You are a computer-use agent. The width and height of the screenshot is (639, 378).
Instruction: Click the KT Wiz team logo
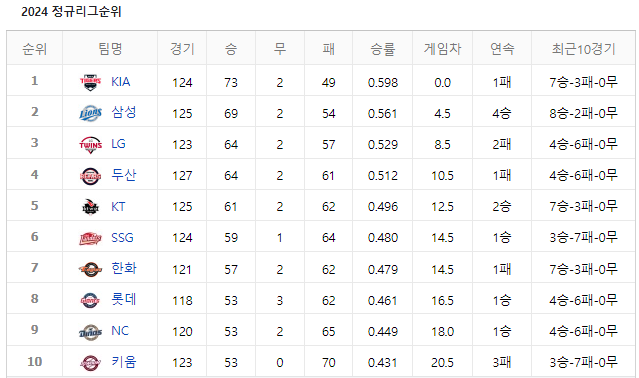tap(90, 207)
